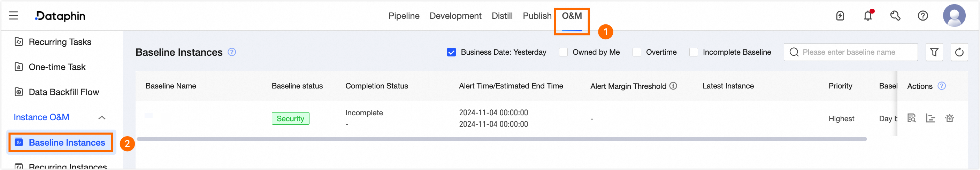Refresh the baseline instances list

coord(959,52)
